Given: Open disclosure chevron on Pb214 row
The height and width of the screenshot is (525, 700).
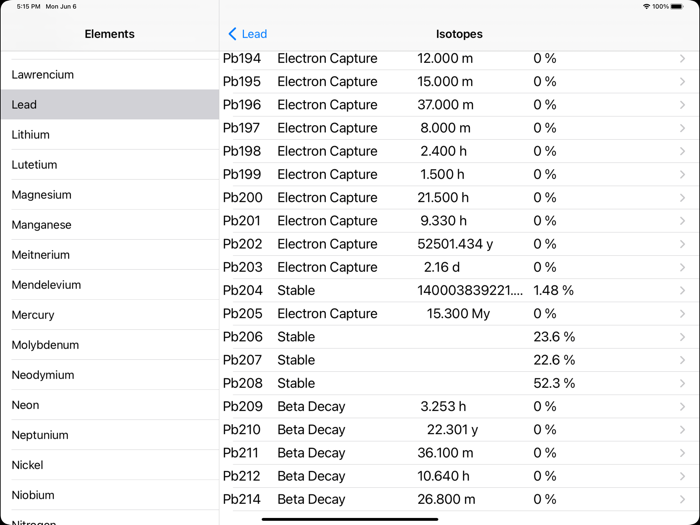Looking at the screenshot, I should (x=683, y=499).
